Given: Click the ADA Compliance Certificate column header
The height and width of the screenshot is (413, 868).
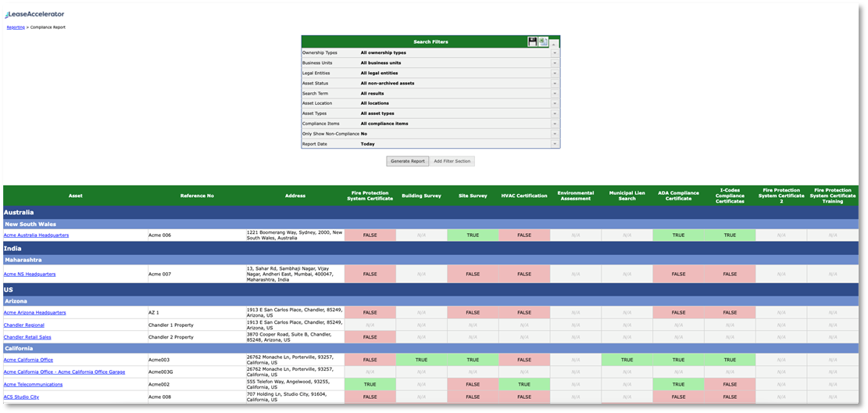Looking at the screenshot, I should point(679,196).
